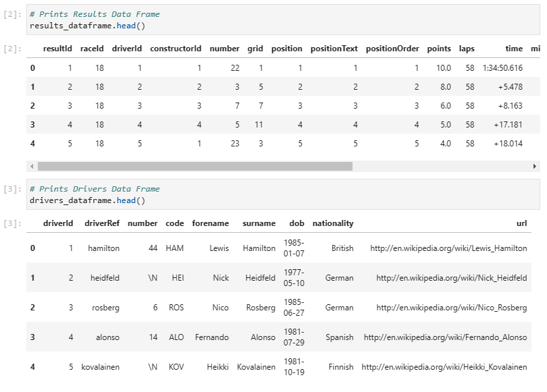This screenshot has height=392, width=547.
Task: Click the dob cell 1977-05-10
Action: click(294, 278)
